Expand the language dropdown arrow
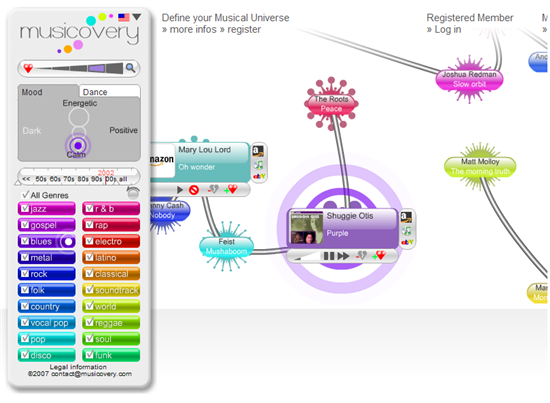Image resolution: width=550 pixels, height=403 pixels. pos(137,17)
